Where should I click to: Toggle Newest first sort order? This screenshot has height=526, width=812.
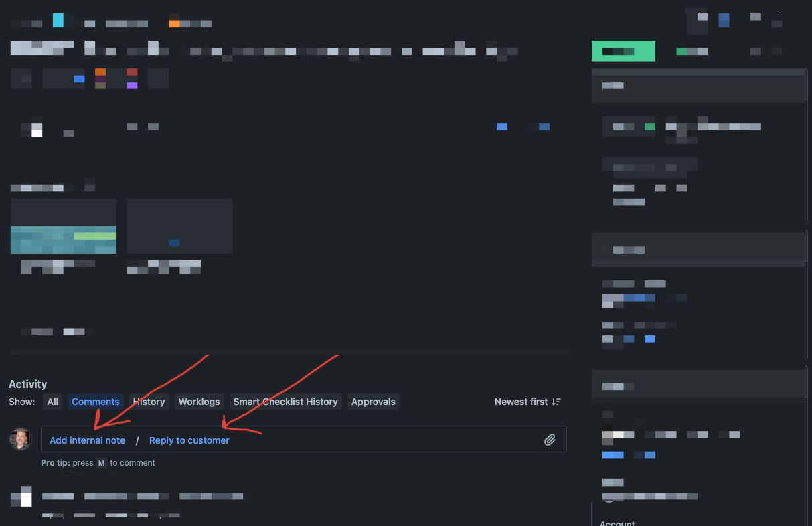(527, 402)
